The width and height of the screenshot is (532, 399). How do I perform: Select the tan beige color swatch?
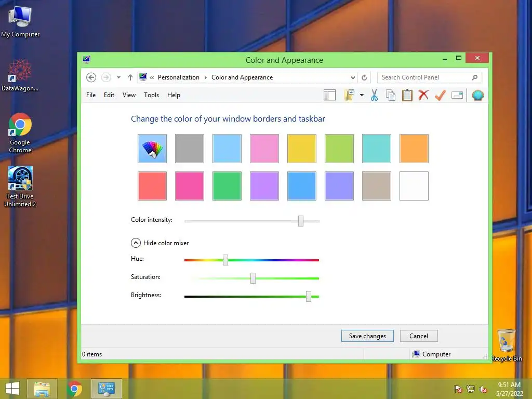377,186
